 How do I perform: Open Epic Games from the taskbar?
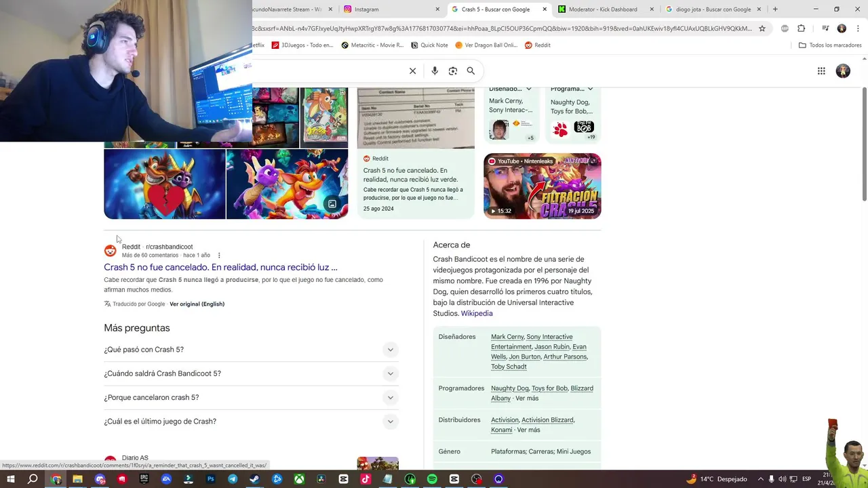point(144,479)
